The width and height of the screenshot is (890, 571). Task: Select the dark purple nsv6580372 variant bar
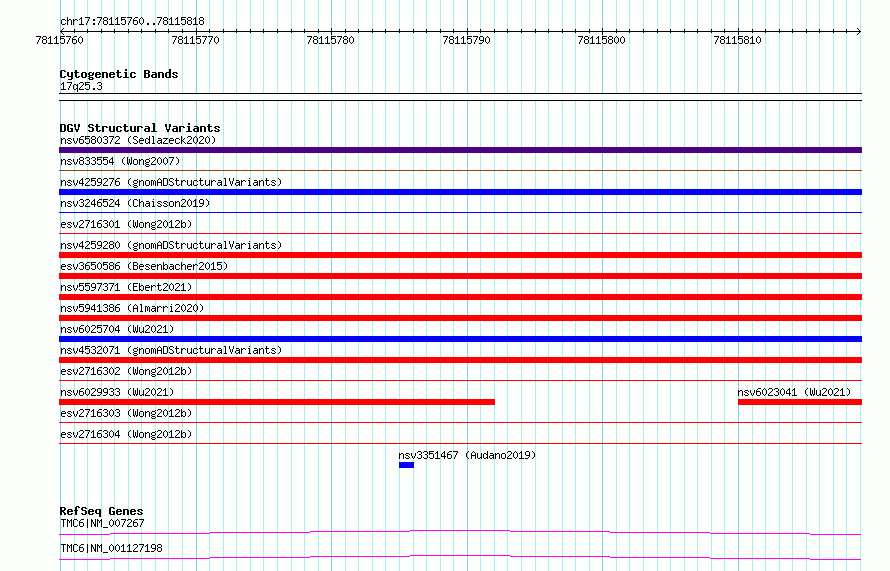click(460, 150)
